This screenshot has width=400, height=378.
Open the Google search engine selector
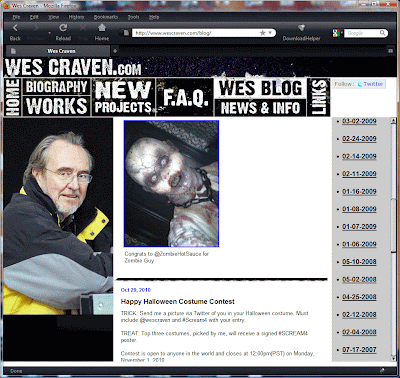(337, 33)
